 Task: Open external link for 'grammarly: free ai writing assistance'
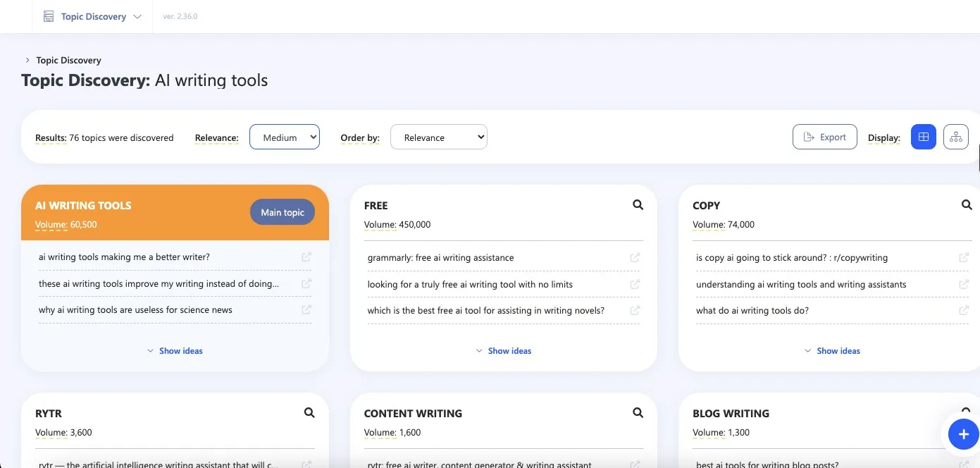[635, 258]
